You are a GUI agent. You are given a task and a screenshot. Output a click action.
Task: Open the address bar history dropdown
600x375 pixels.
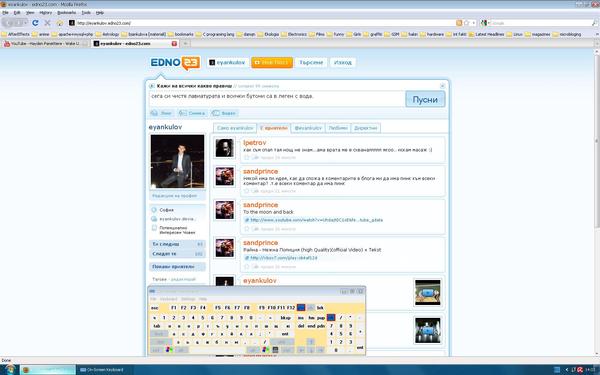click(474, 23)
